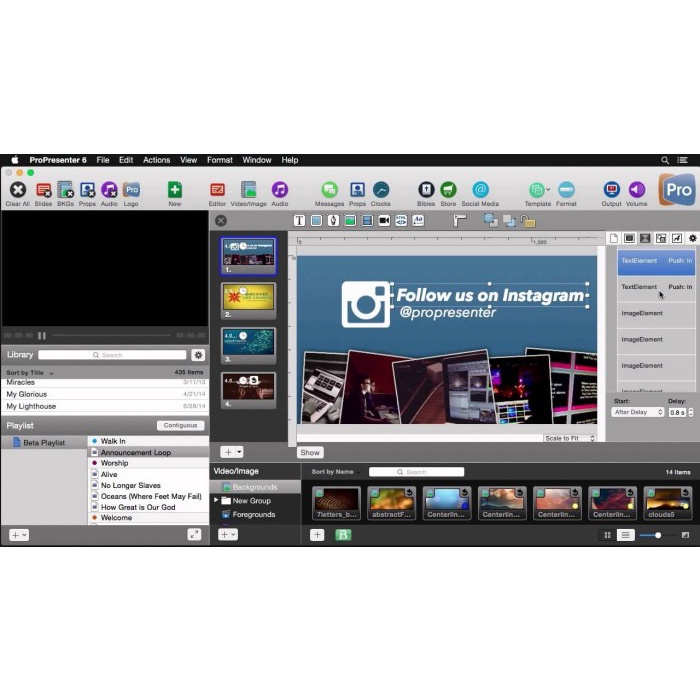700x700 pixels.
Task: Open Sort by Name dropdown in media bin
Action: tap(336, 472)
